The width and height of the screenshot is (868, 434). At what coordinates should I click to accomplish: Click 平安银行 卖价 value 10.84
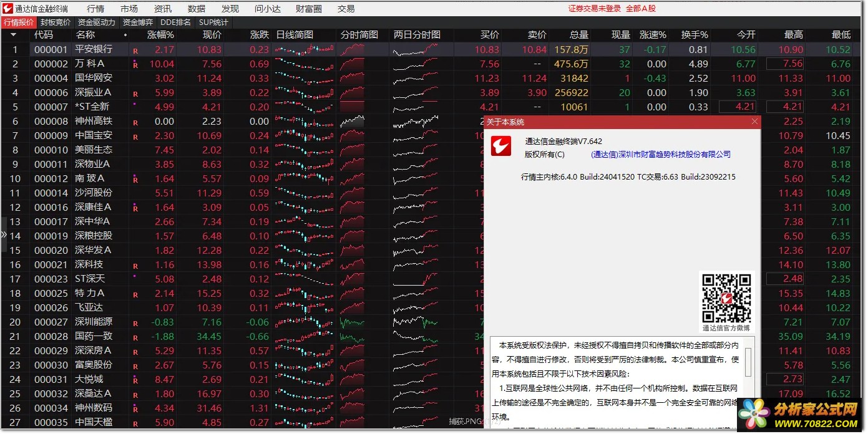534,50
